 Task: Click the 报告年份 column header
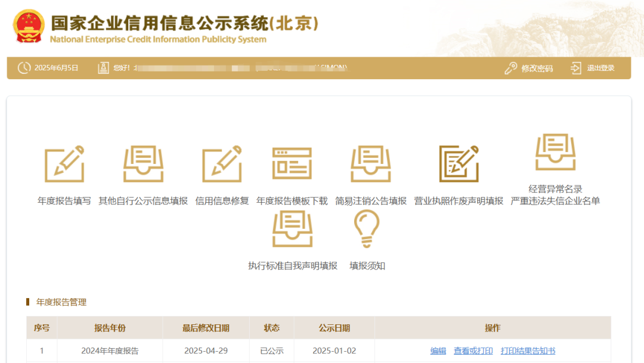(x=110, y=328)
